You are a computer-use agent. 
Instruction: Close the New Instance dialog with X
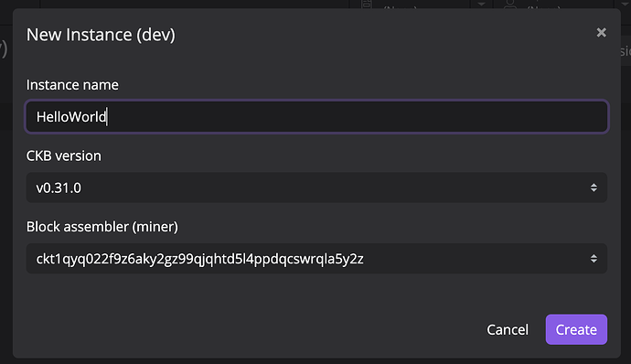tap(601, 33)
